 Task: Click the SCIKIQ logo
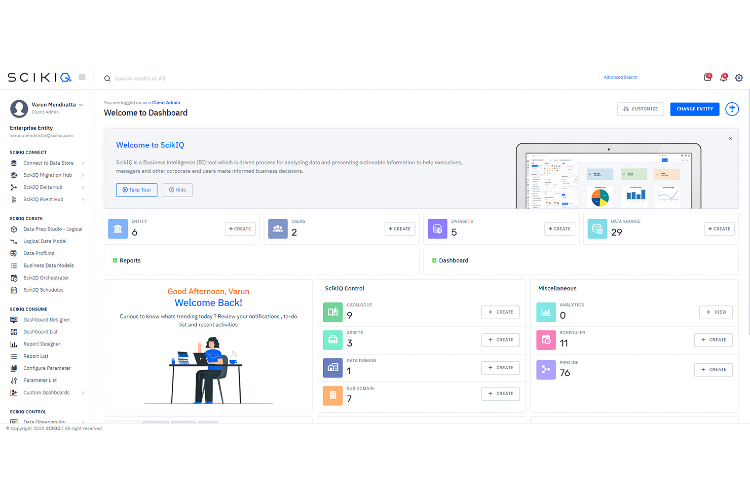tap(39, 77)
